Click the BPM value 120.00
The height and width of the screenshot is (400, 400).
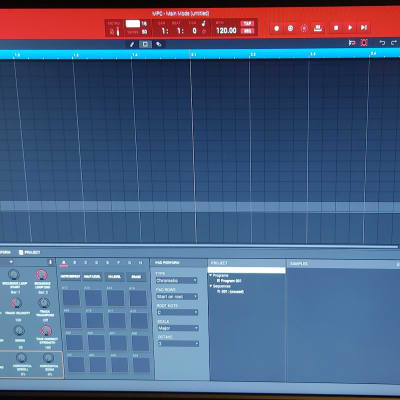(226, 31)
